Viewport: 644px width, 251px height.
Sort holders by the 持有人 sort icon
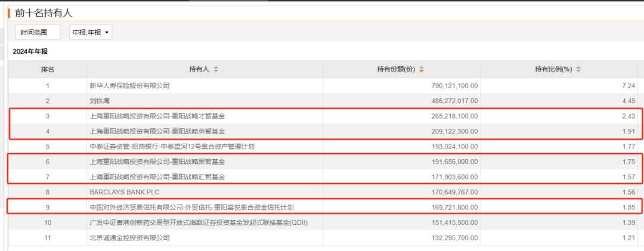point(216,69)
